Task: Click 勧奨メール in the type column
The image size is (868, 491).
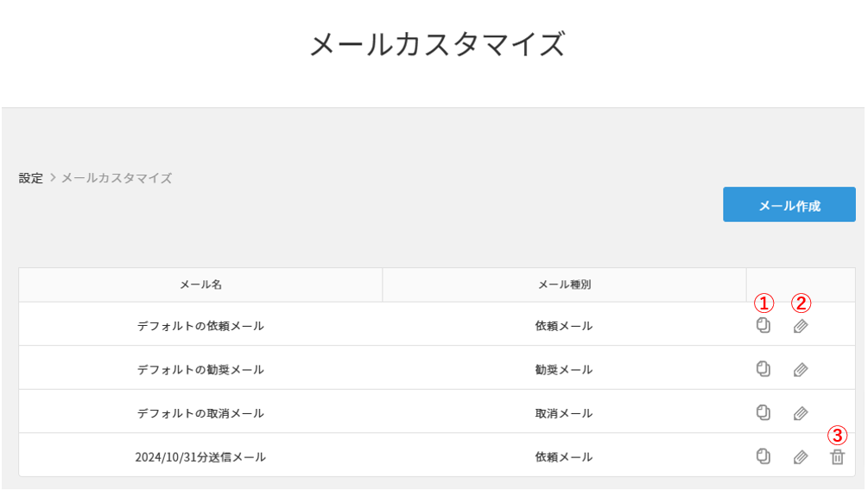Action: click(564, 369)
